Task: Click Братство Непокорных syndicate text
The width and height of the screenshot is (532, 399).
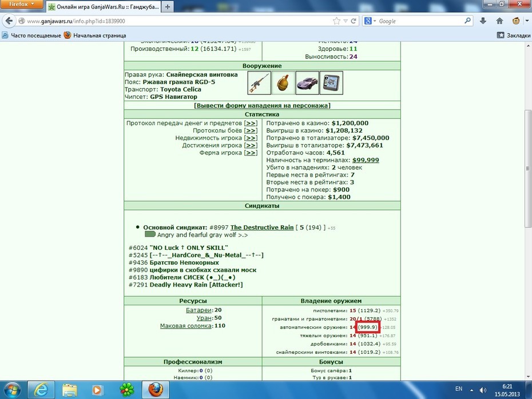Action: pos(184,263)
